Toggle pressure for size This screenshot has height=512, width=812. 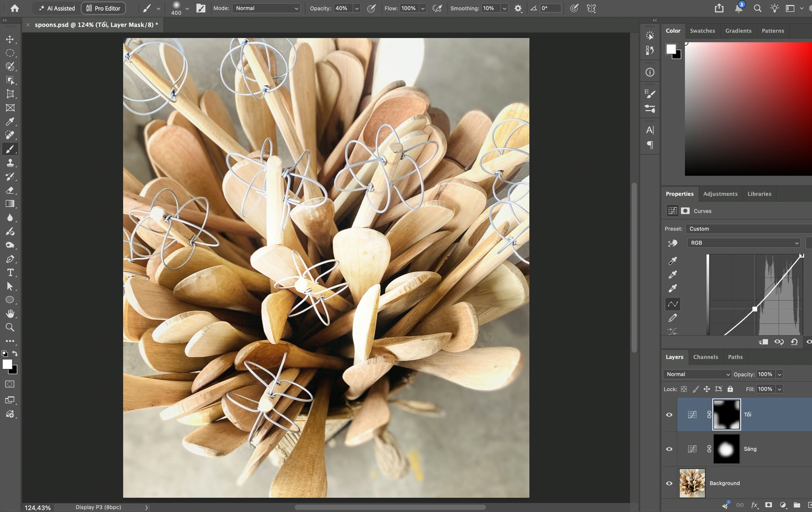(x=574, y=8)
